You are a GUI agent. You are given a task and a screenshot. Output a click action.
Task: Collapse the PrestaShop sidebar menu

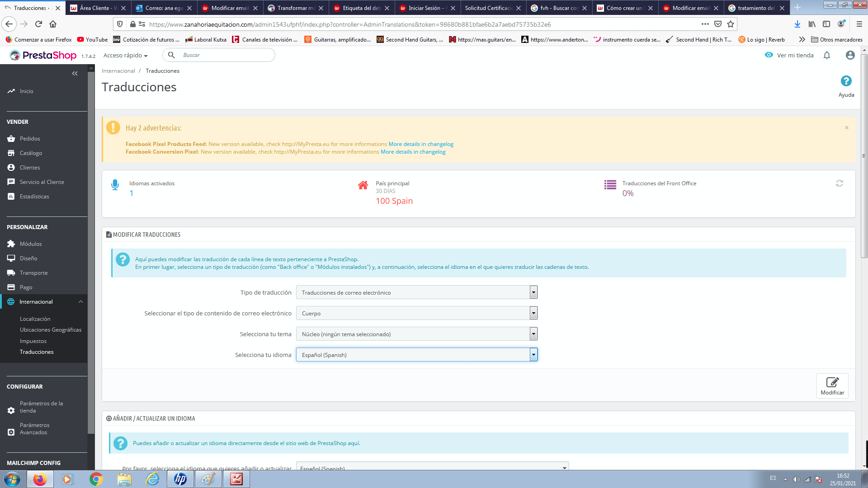(75, 73)
